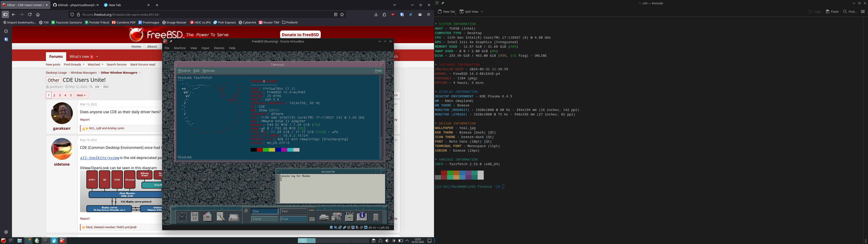Go to page 3 of the thread
The height and width of the screenshot is (244, 868).
(60, 95)
